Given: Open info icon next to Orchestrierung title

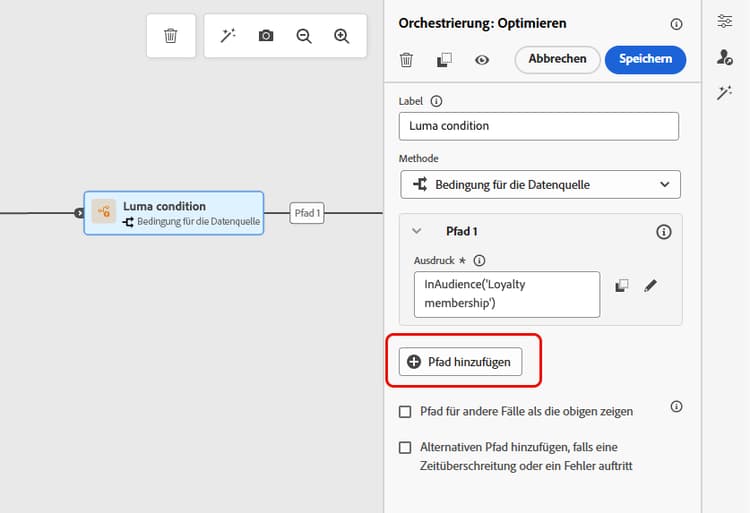Looking at the screenshot, I should [x=676, y=24].
